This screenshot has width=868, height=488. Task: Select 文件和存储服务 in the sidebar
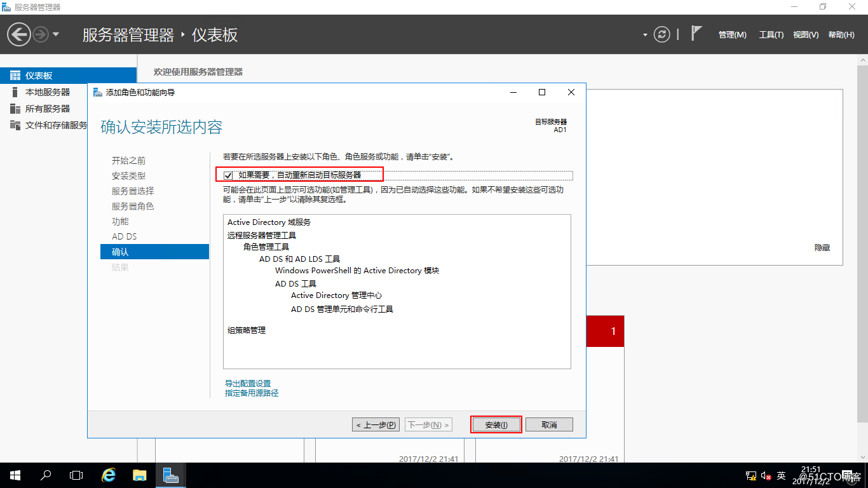[56, 125]
